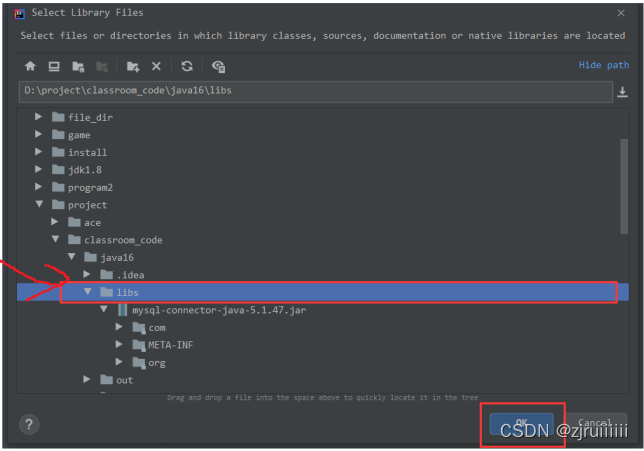Collapse the java16 folder arrow
This screenshot has height=451, width=644.
(x=72, y=257)
